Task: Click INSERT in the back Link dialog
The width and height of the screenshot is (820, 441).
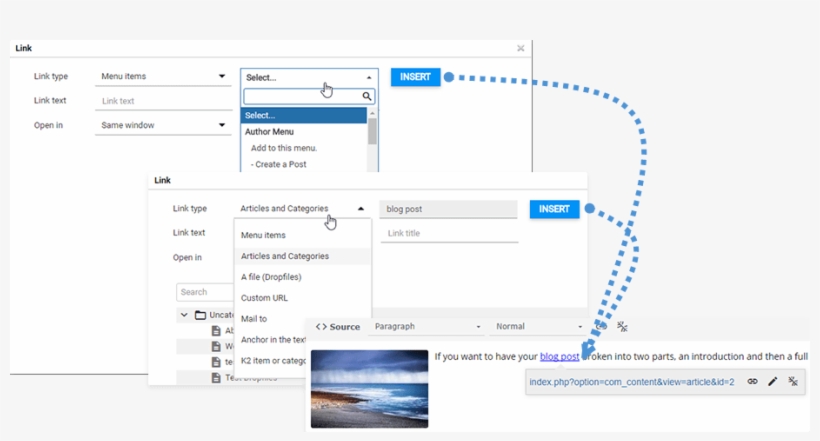Action: (x=415, y=77)
